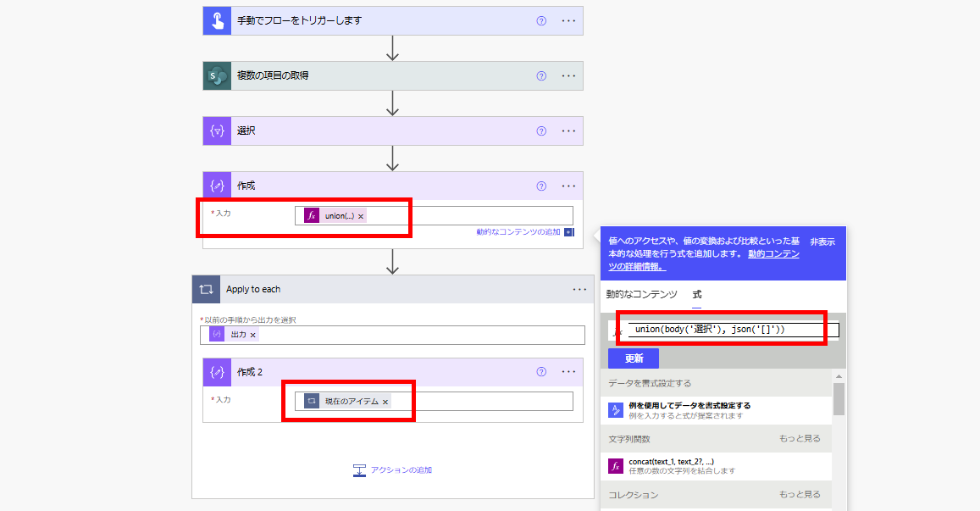Open help for 作成 2 action
The height and width of the screenshot is (511, 980).
tap(541, 372)
